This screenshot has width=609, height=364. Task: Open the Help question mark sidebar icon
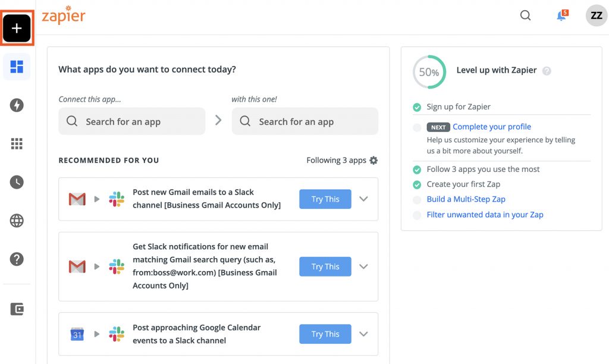[17, 259]
